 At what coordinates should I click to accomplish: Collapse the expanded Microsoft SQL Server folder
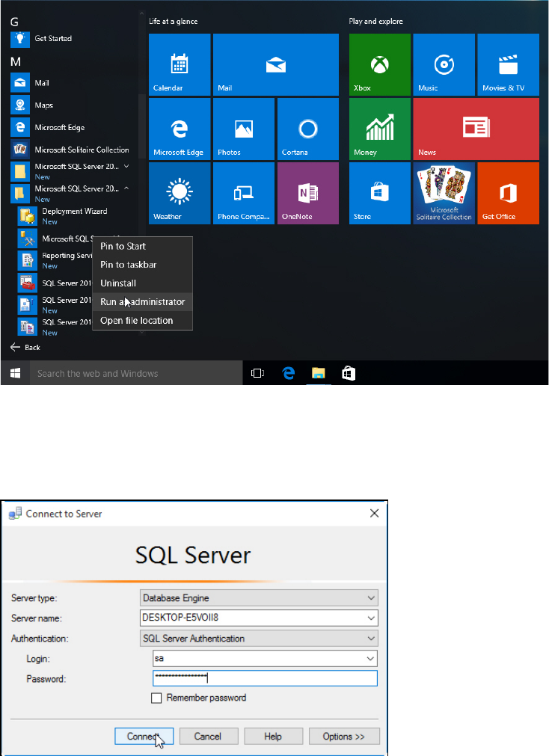[126, 188]
